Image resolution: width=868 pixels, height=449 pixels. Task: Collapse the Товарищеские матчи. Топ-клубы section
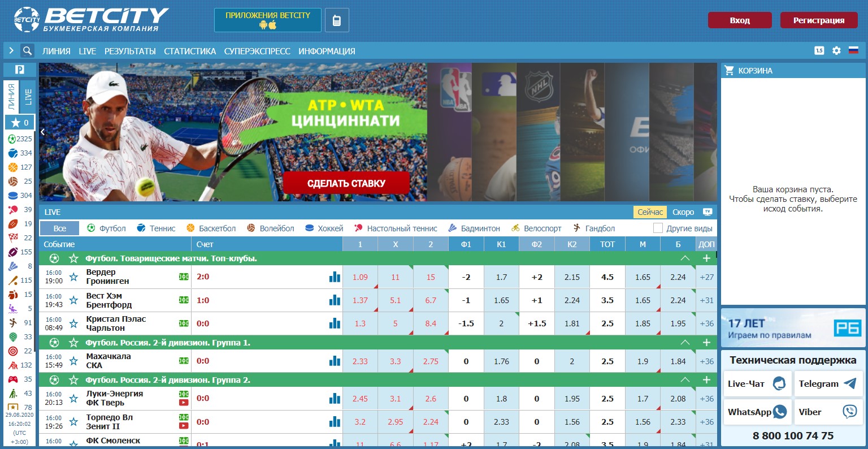[685, 258]
